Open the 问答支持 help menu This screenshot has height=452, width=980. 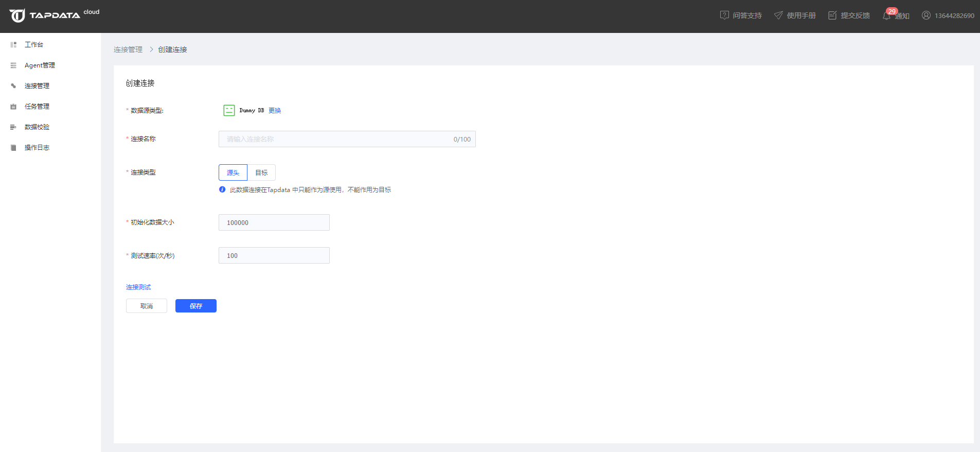tap(741, 15)
